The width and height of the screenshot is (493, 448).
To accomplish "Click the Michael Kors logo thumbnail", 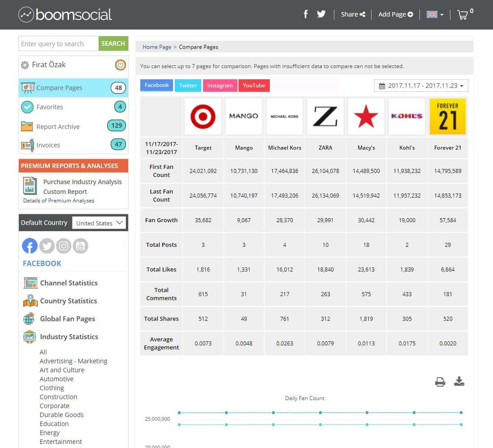I will (x=285, y=116).
